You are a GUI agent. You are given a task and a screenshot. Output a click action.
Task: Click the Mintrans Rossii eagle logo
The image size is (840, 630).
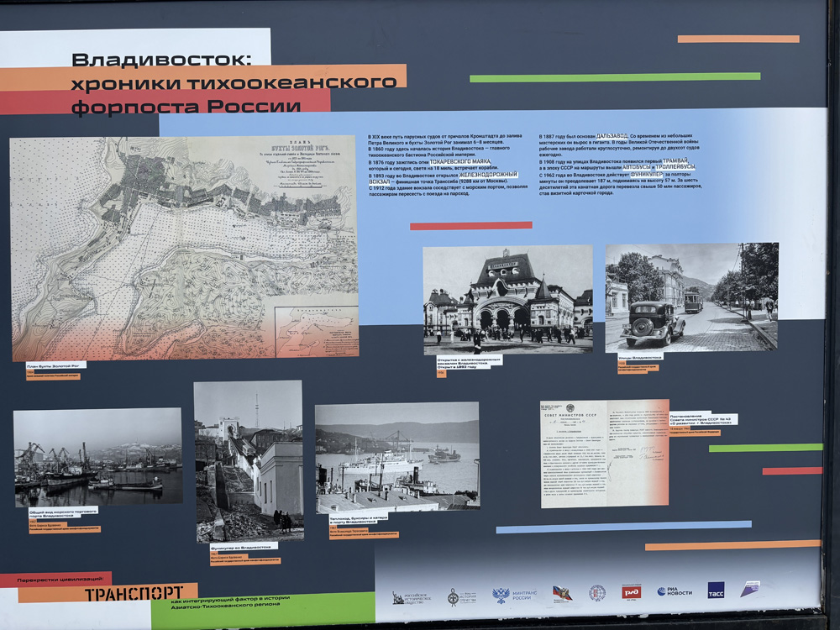tap(514, 596)
